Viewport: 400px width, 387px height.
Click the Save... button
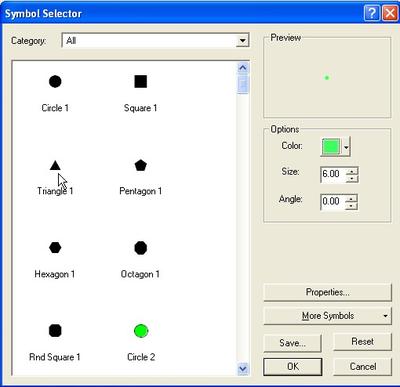pos(292,343)
